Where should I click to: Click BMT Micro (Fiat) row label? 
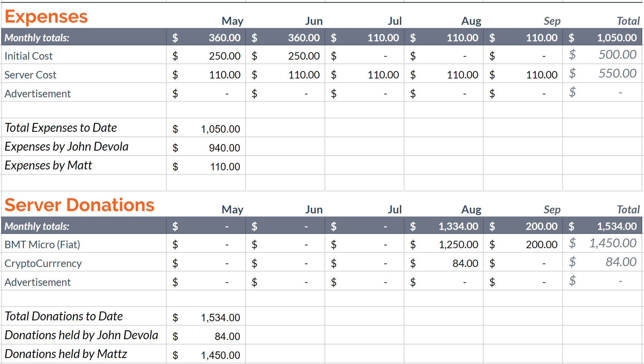[x=42, y=244]
